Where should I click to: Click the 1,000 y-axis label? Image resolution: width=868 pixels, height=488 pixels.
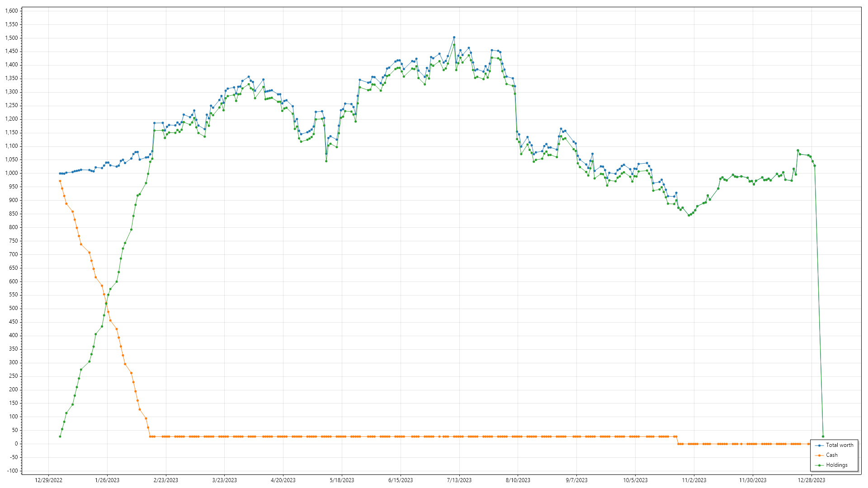tap(11, 173)
